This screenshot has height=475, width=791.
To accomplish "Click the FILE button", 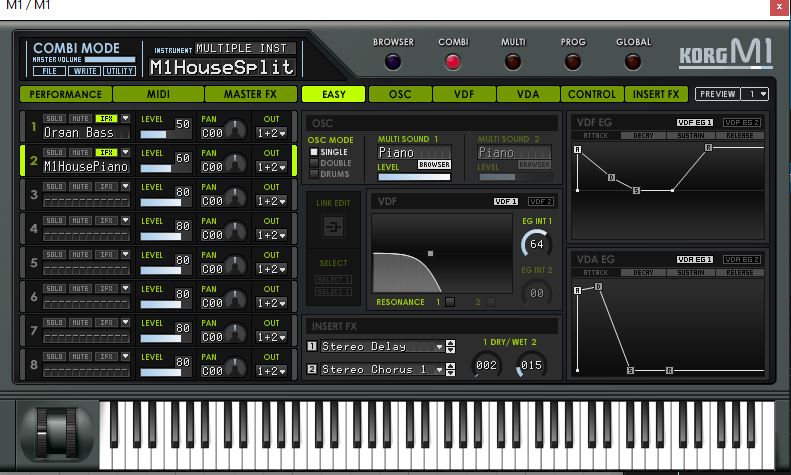I will click(x=49, y=71).
